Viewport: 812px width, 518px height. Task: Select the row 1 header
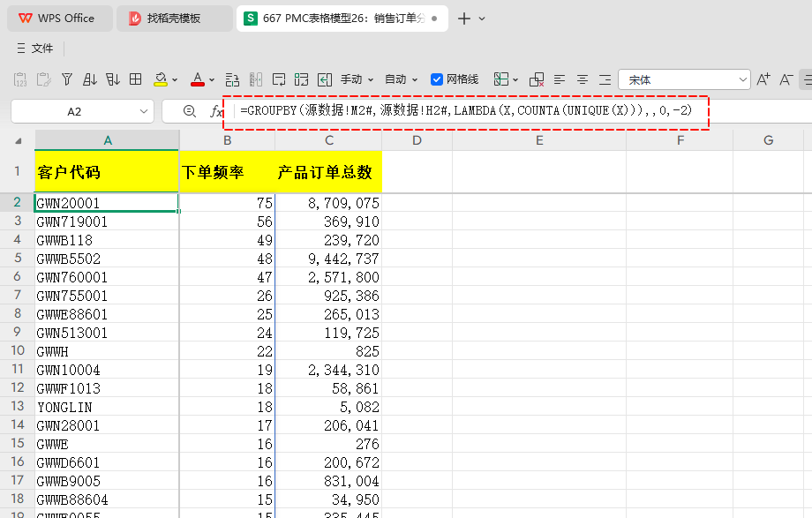(17, 171)
